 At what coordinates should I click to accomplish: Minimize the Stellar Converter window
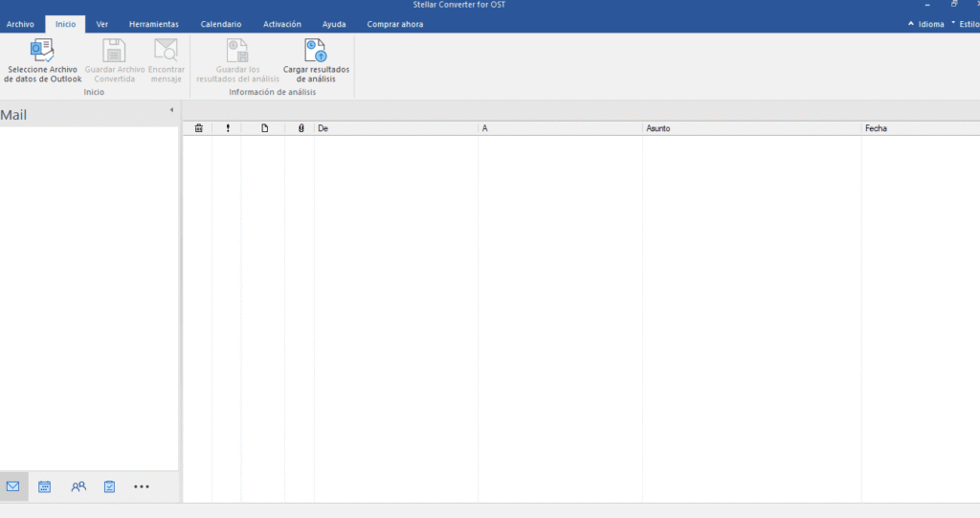(927, 5)
